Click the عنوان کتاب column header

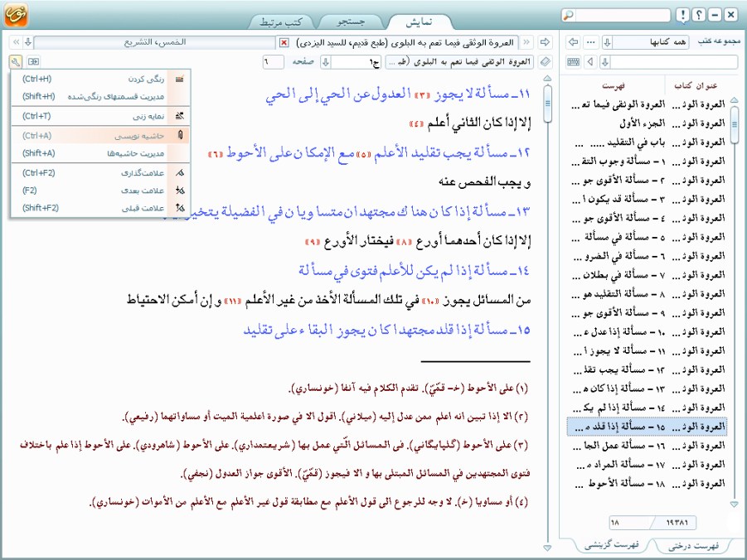coord(696,85)
